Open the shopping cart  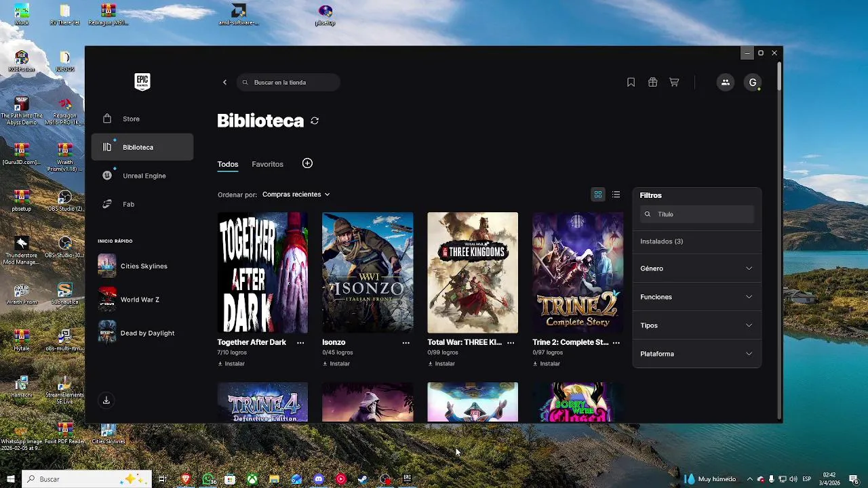674,82
